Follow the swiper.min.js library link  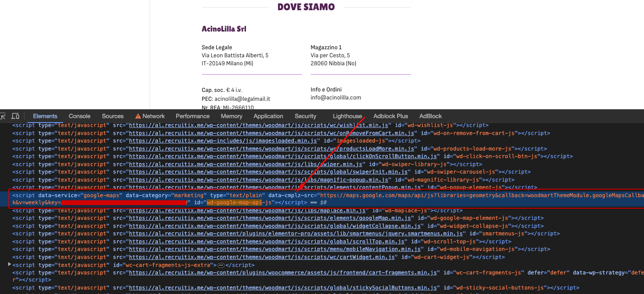tap(245, 164)
